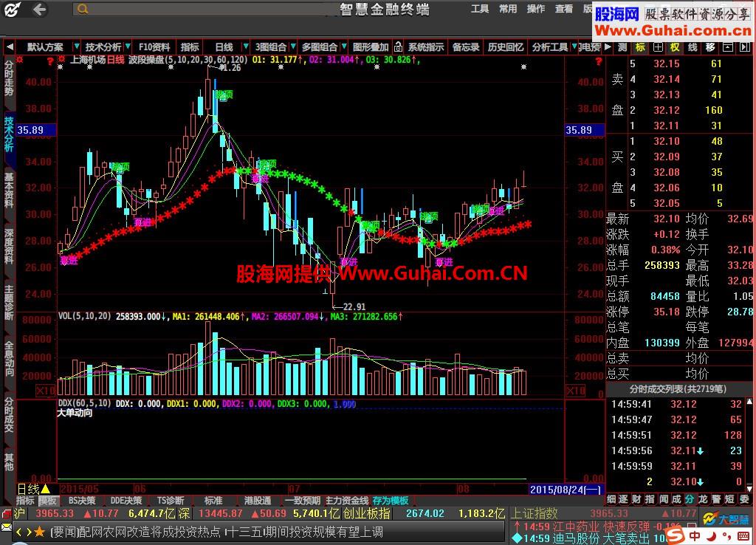The width and height of the screenshot is (756, 545).
Task: Select the 主力资金线 bottom tab
Action: [347, 501]
